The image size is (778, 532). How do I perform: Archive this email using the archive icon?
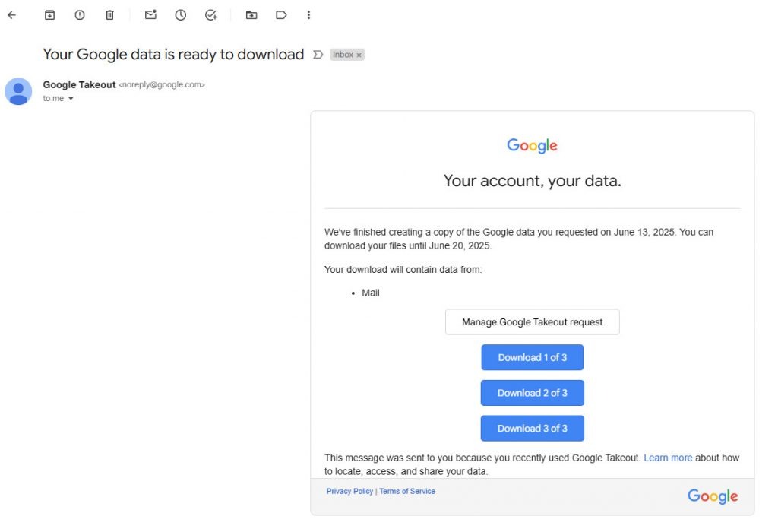pyautogui.click(x=49, y=15)
